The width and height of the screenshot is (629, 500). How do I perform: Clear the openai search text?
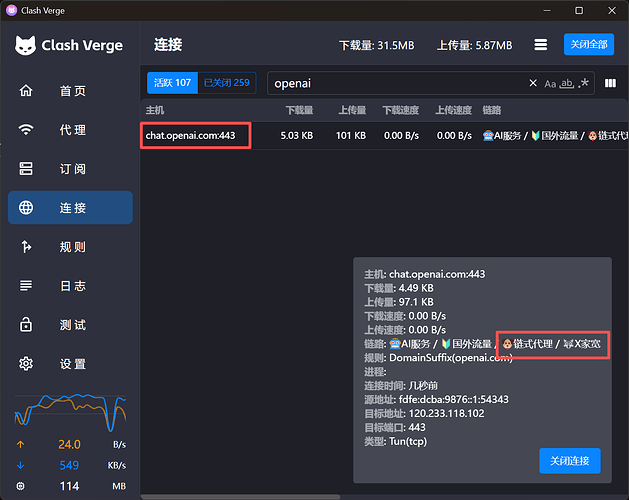533,83
